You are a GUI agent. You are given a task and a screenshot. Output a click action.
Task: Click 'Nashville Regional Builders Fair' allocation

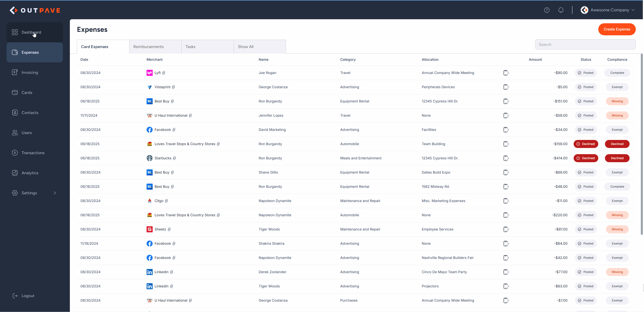point(447,258)
